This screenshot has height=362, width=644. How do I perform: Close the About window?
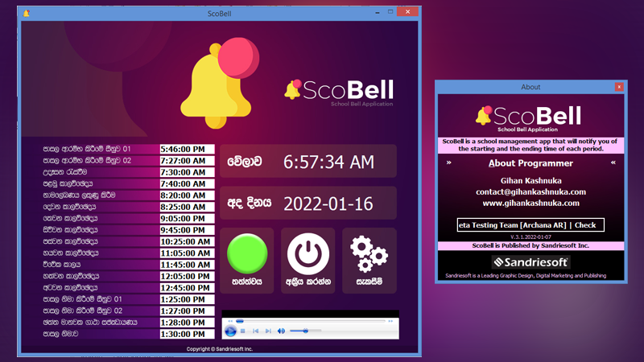619,87
